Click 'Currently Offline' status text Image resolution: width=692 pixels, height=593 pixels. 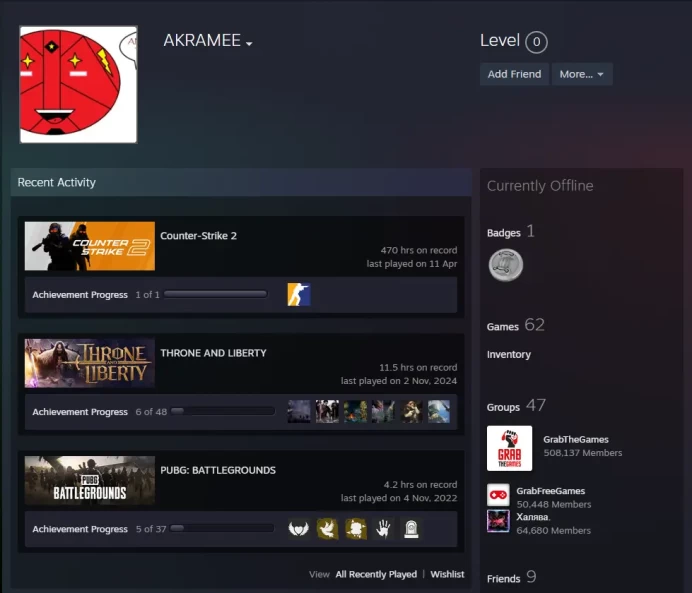pyautogui.click(x=540, y=186)
